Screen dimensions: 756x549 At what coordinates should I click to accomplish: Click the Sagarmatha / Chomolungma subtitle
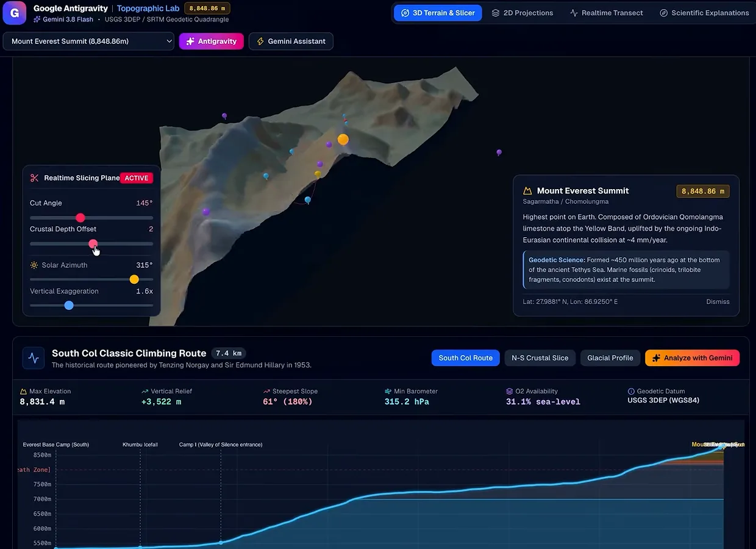[x=566, y=201]
